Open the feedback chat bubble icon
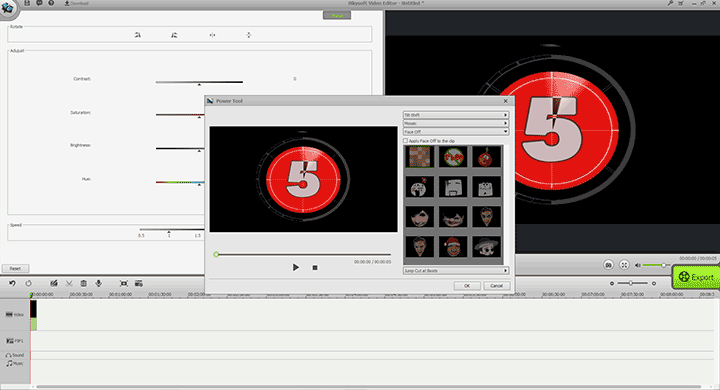This screenshot has height=390, width=720. pos(39,3)
